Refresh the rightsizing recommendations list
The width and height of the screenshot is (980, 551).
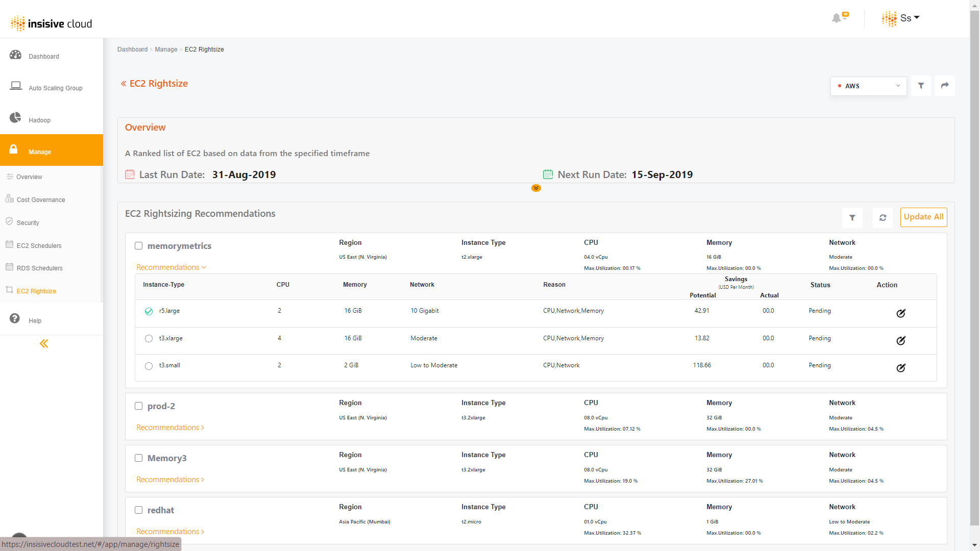click(883, 218)
